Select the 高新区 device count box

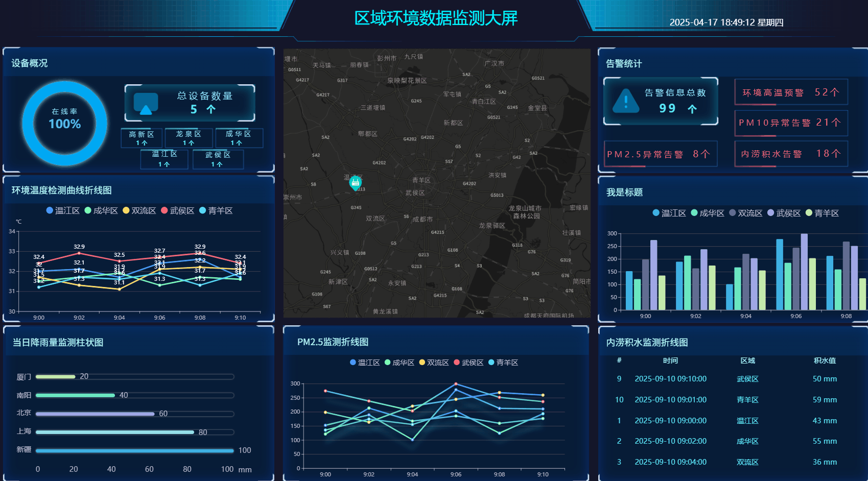click(142, 138)
